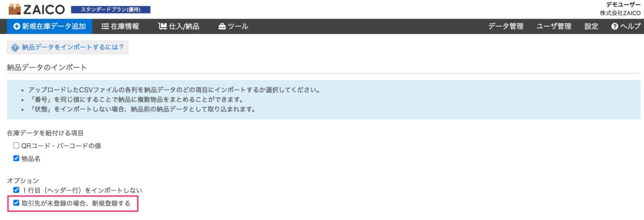Screen dimensions: 644x220
Task: Click the QRコード・バーコードの値 label text
Action: (x=62, y=145)
